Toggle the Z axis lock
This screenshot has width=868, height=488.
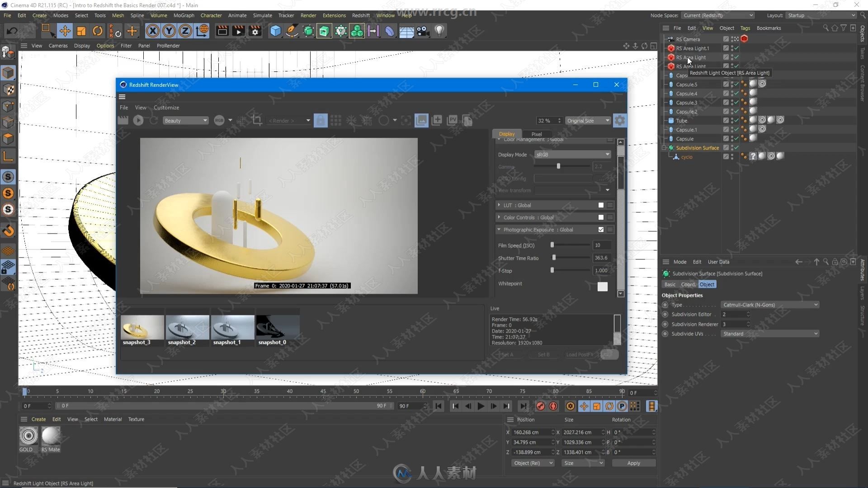185,31
